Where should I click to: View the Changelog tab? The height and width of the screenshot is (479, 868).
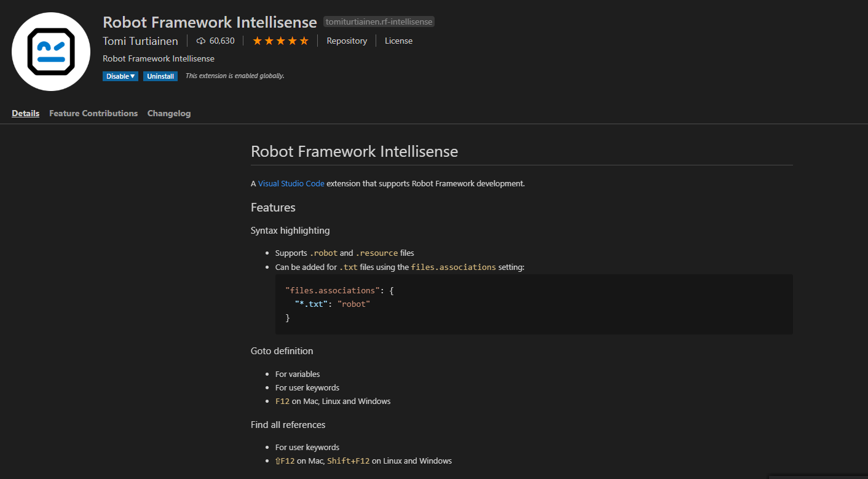pyautogui.click(x=168, y=113)
